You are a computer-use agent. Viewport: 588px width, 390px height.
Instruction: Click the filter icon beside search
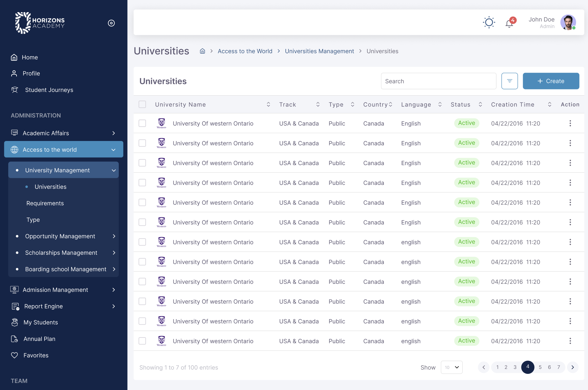510,81
